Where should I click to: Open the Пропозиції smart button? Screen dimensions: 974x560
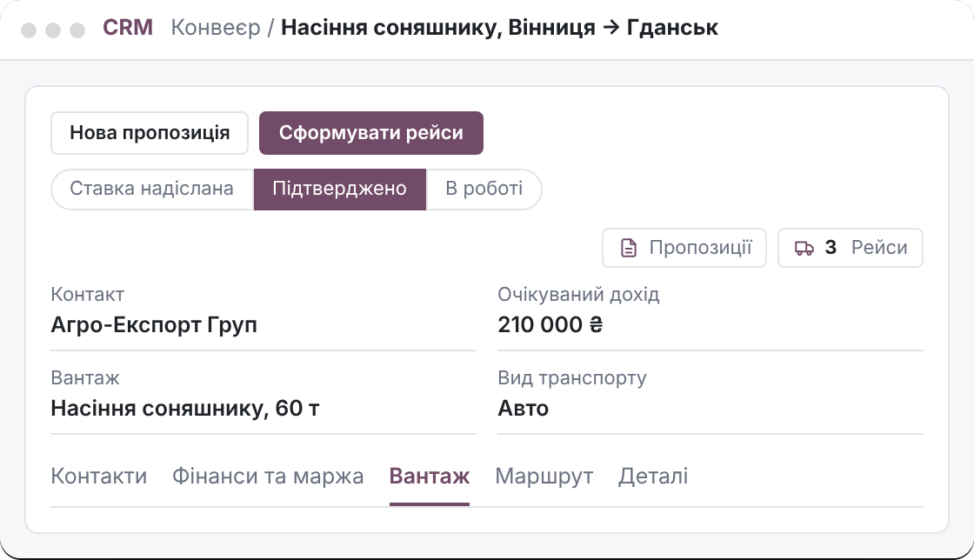pos(684,248)
